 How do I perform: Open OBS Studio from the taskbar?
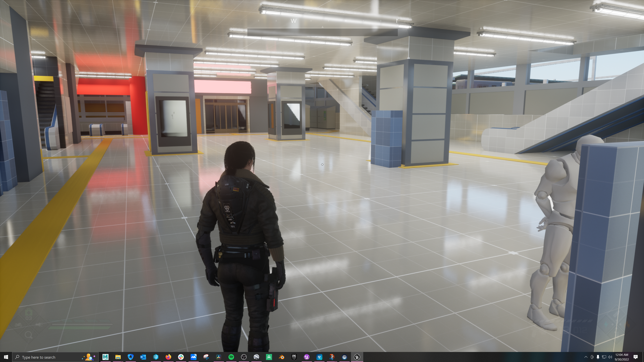244,357
